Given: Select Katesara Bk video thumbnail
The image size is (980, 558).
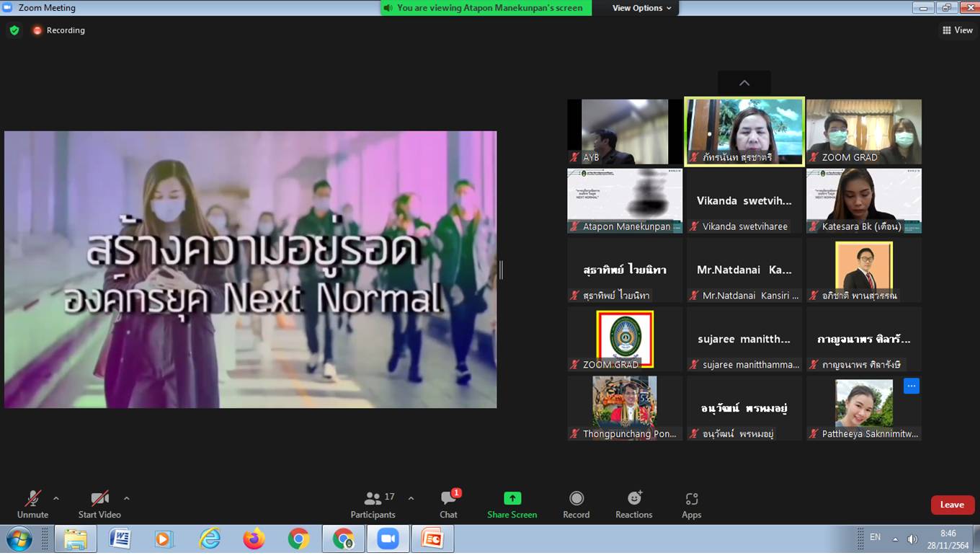Looking at the screenshot, I should [x=863, y=200].
